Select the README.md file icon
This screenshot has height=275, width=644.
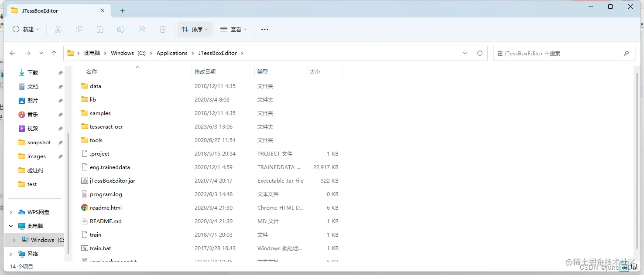85,221
